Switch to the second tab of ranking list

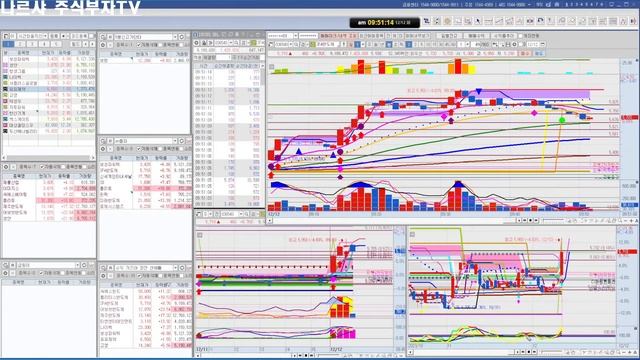[20, 44]
